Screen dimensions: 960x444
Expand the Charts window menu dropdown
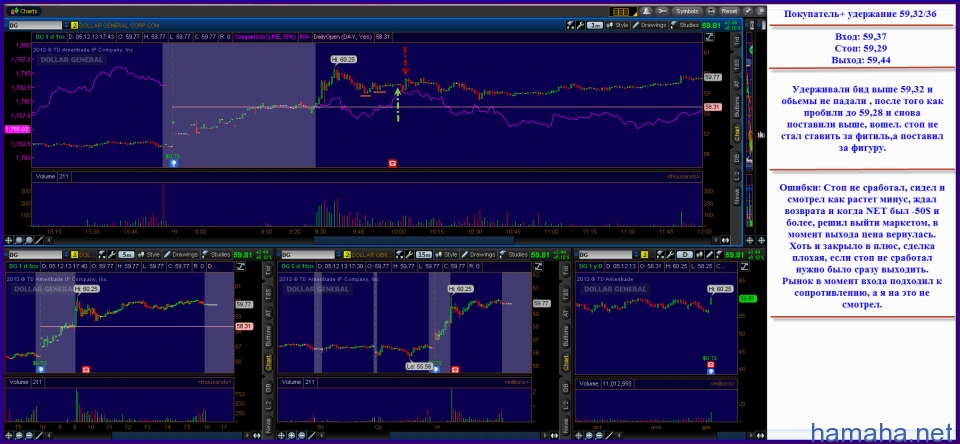pyautogui.click(x=26, y=10)
